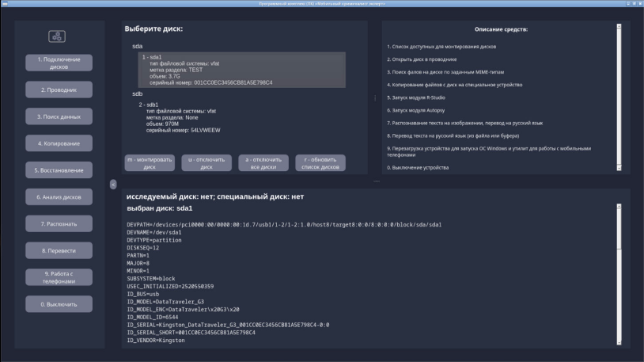Open '2. Проводник' file explorer
The image size is (644, 362).
(x=59, y=90)
